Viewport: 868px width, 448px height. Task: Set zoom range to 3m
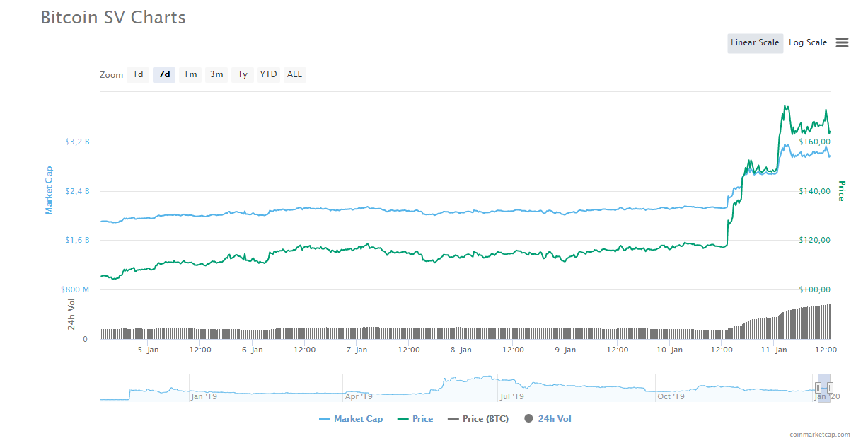click(216, 74)
